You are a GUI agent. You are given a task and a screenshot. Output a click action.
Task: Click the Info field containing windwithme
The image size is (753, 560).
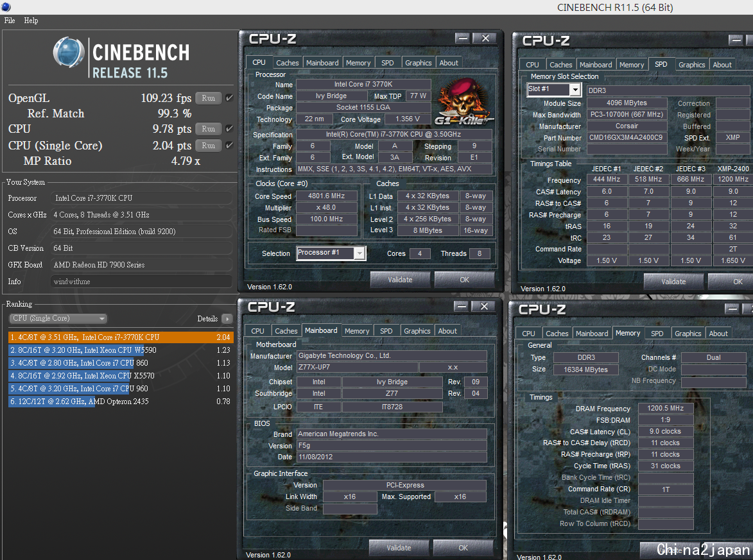coord(141,282)
